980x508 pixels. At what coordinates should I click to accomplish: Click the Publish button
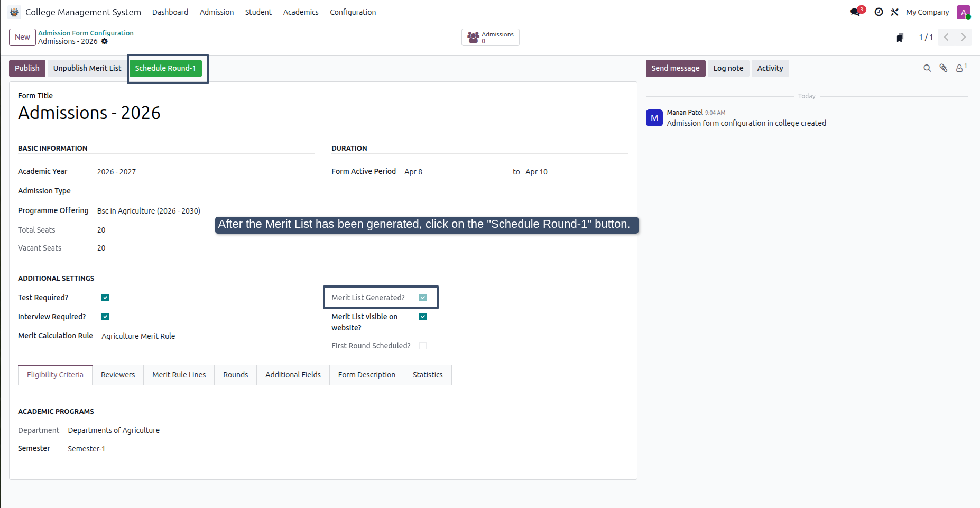27,68
